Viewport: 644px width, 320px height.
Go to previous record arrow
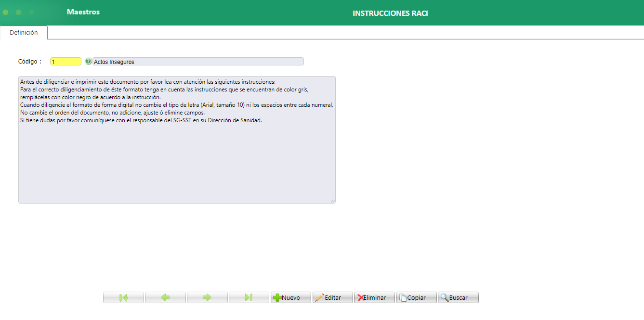point(165,297)
